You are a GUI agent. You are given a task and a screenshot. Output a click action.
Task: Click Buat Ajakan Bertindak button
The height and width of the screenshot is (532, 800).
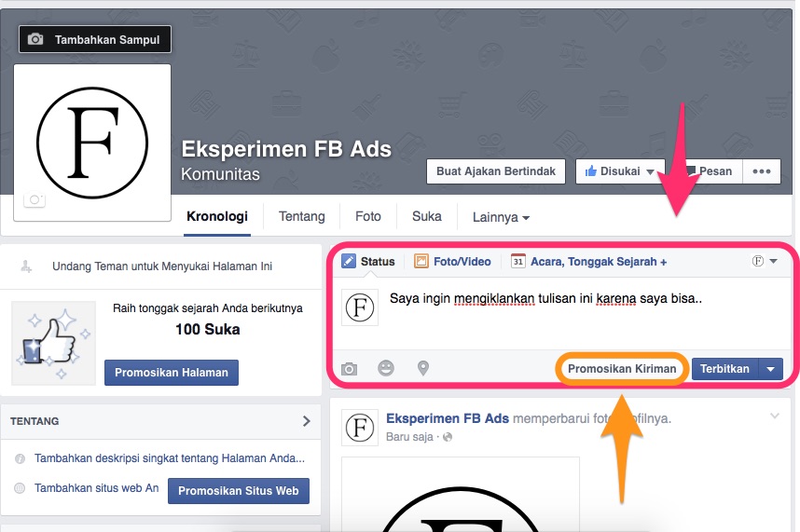pyautogui.click(x=496, y=171)
